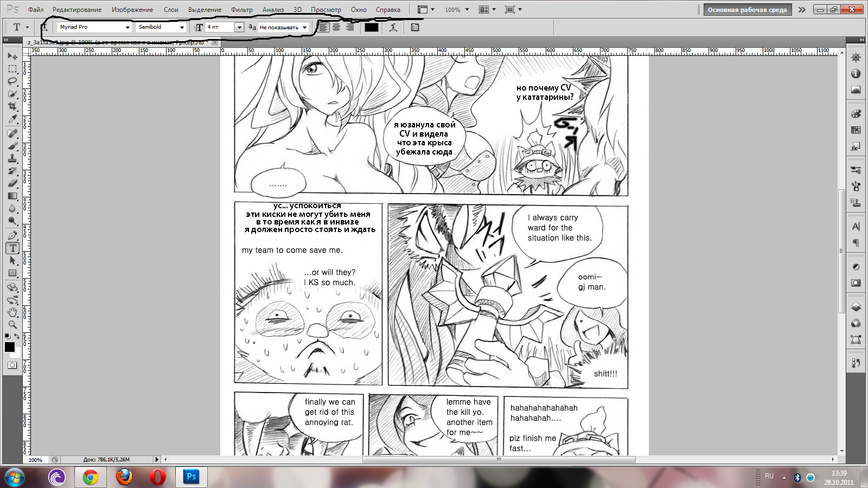This screenshot has height=488, width=868.
Task: Click the 'Основная рабочая среда' workspace button
Action: tap(747, 10)
